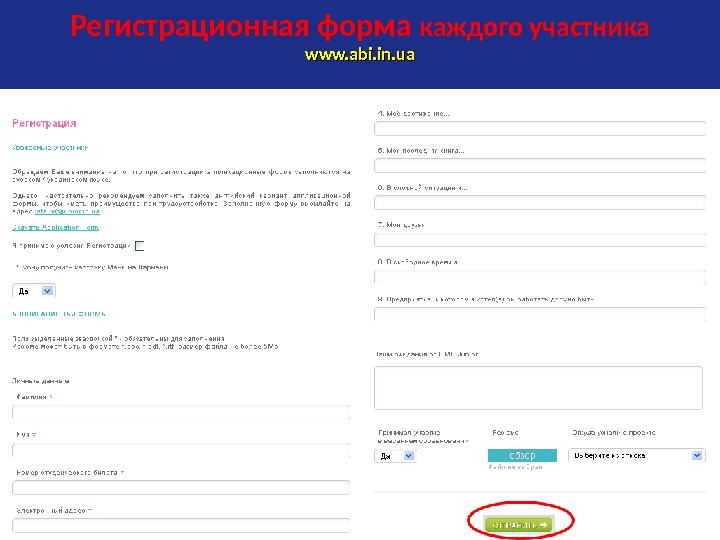This screenshot has height=540, width=720.
Task: Focus the email address (Электронный адрес) field
Action: point(181,525)
